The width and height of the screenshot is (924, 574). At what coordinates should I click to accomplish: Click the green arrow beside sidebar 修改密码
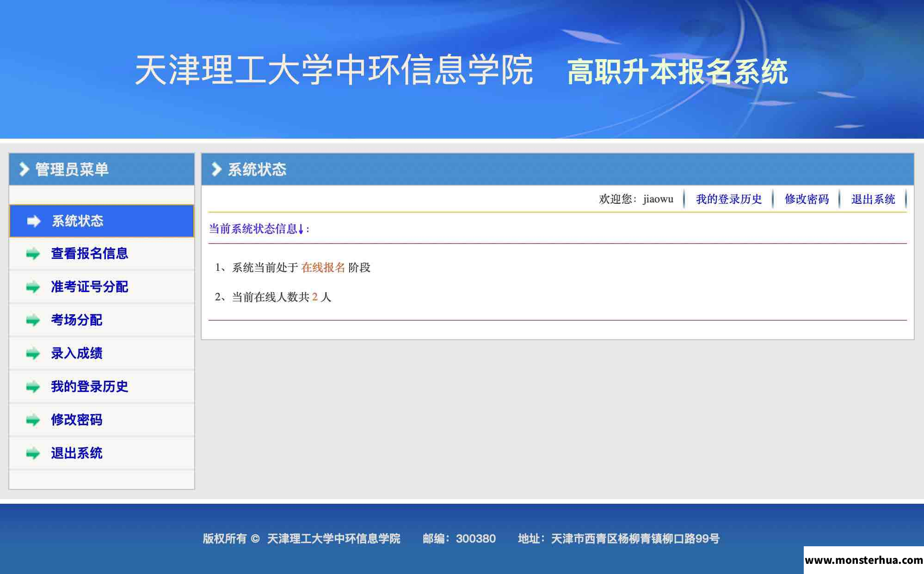pyautogui.click(x=33, y=420)
